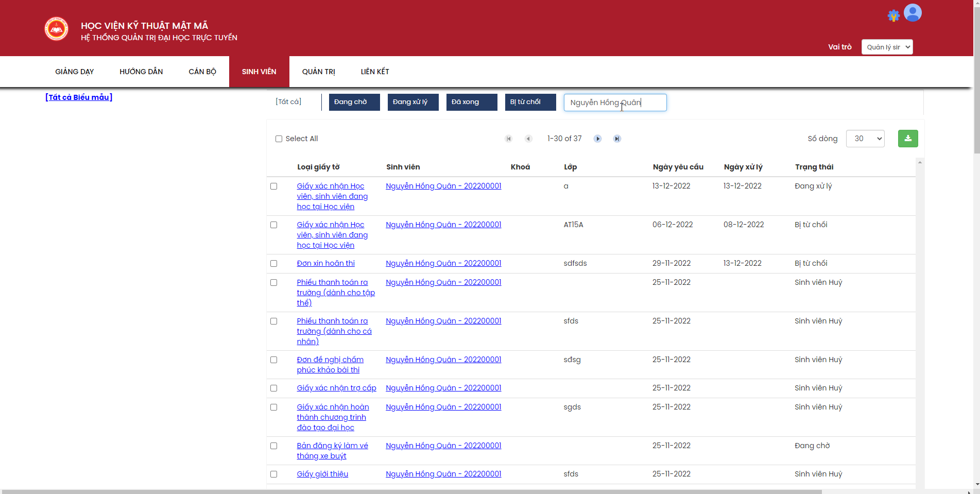The image size is (980, 494).
Task: Click the horizontal scrollbar at the bottom
Action: click(412, 492)
